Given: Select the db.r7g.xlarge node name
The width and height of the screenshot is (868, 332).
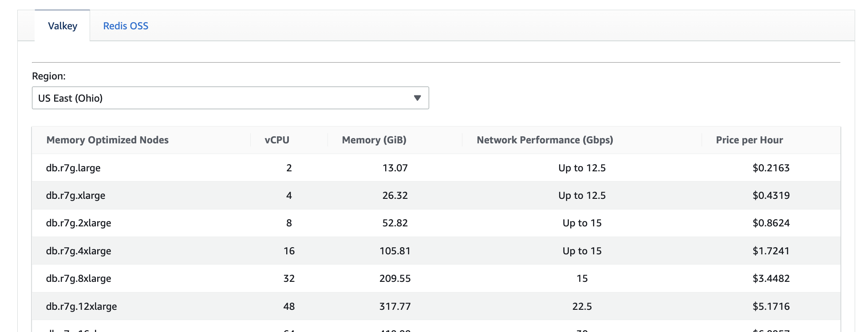Looking at the screenshot, I should [75, 196].
